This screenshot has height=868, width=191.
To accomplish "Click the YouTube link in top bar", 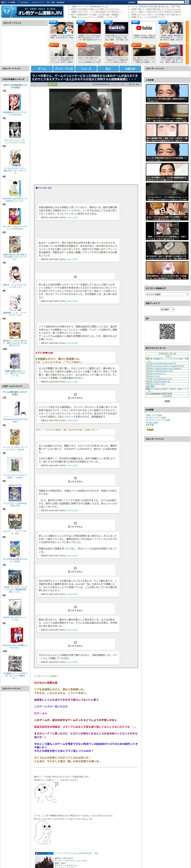I will [60, 2].
